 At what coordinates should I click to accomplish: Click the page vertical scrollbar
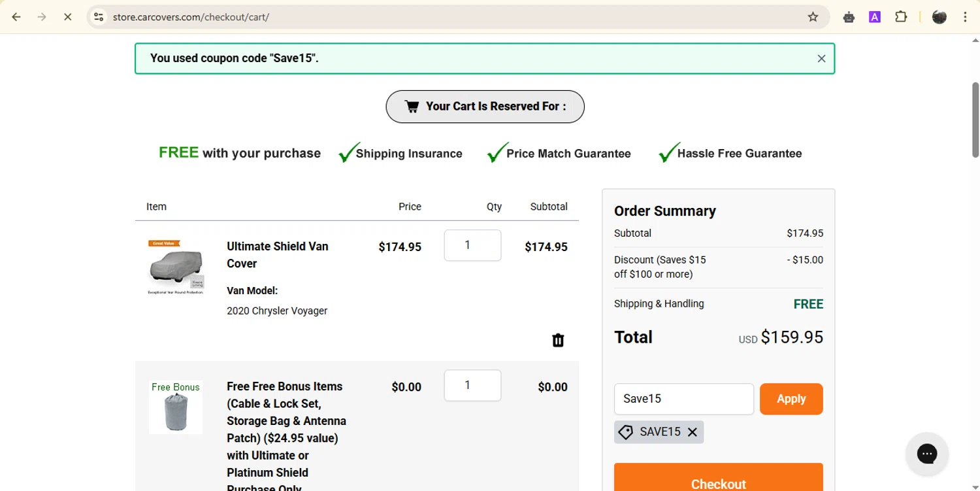point(975,120)
